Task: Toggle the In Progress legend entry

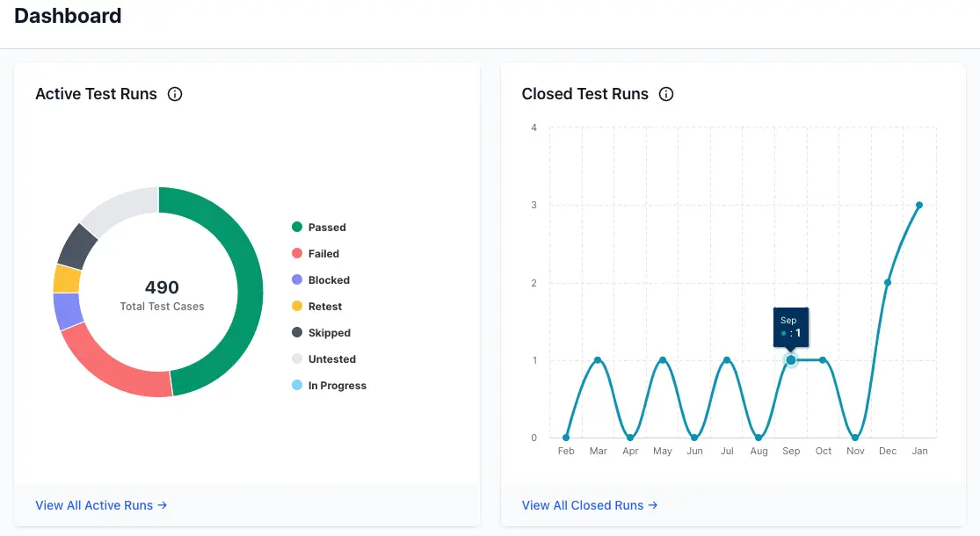Action: click(336, 386)
